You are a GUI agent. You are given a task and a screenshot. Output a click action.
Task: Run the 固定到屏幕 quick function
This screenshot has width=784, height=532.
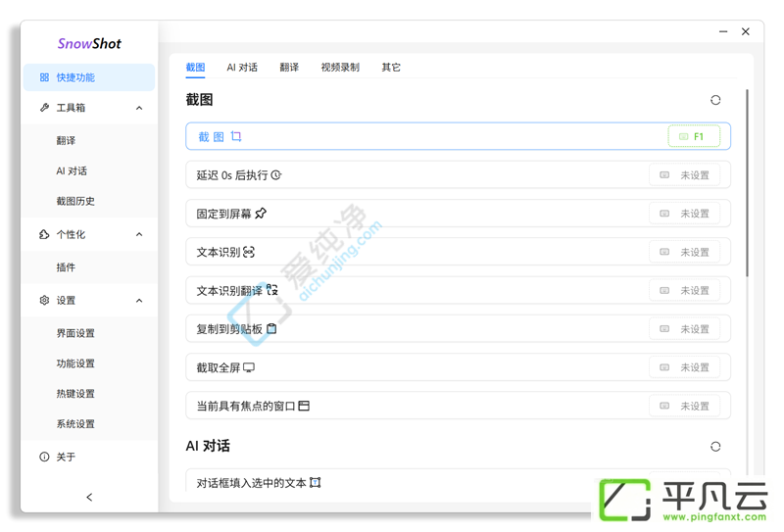coord(458,214)
